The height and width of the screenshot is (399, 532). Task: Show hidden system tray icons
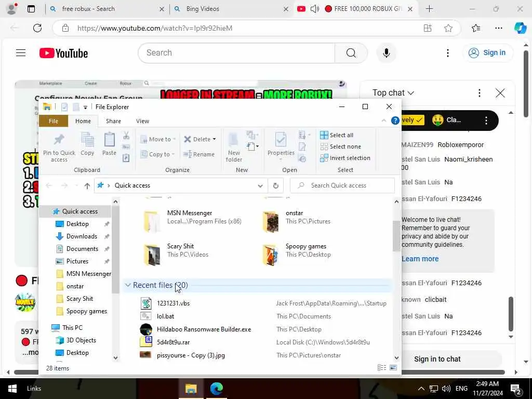click(x=421, y=389)
